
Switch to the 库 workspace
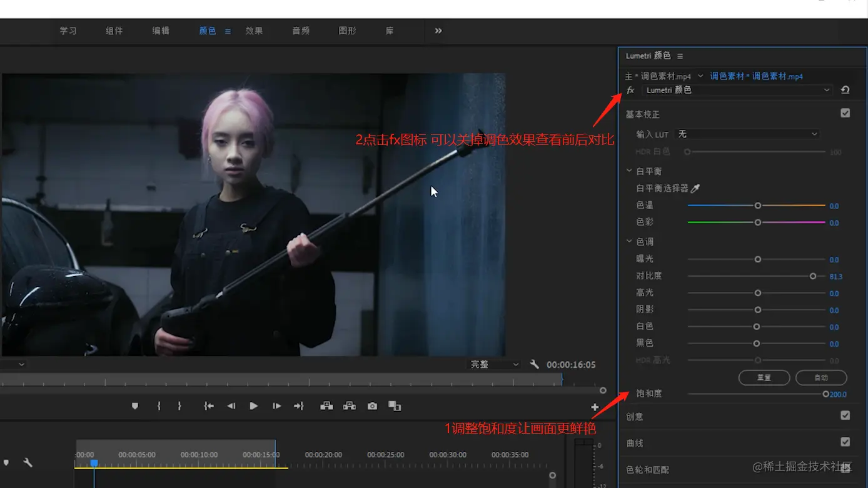pos(390,31)
